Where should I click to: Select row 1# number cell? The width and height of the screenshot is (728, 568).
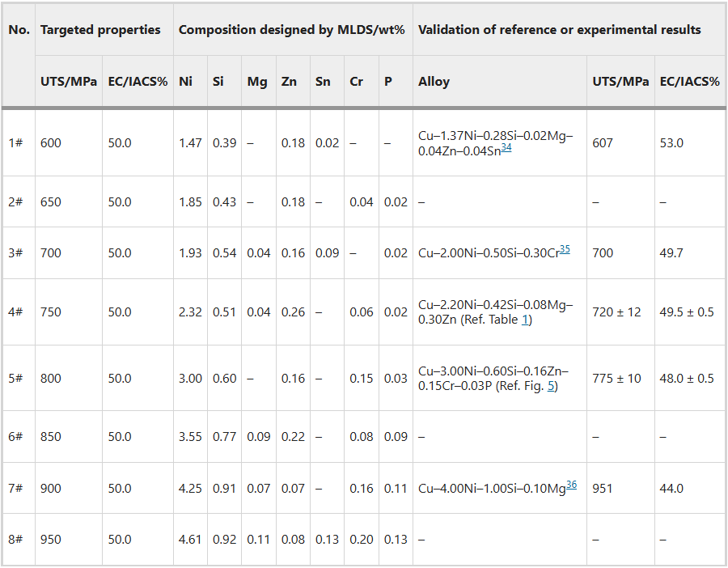(15, 143)
